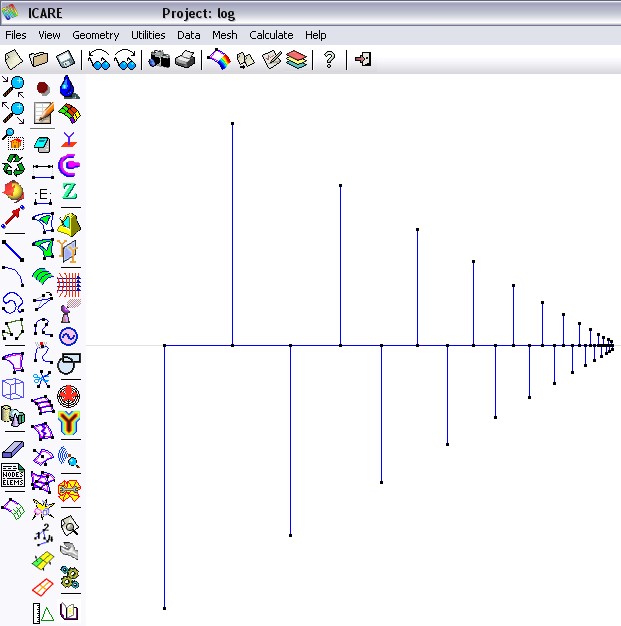Click the NODES ELEMS icon
The height and width of the screenshot is (626, 621).
click(13, 475)
